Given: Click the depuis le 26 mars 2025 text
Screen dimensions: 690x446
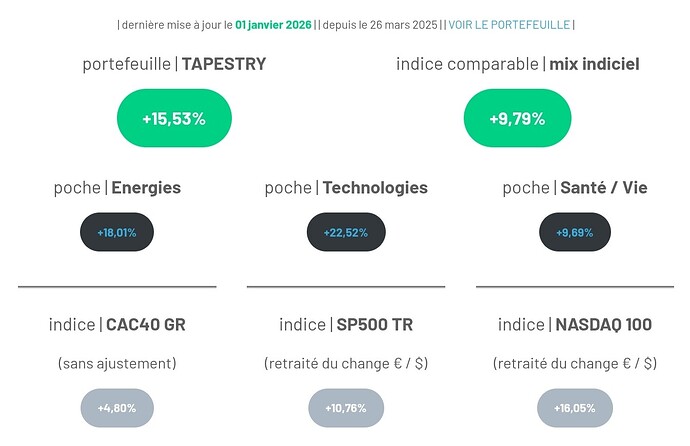Looking at the screenshot, I should 381,24.
